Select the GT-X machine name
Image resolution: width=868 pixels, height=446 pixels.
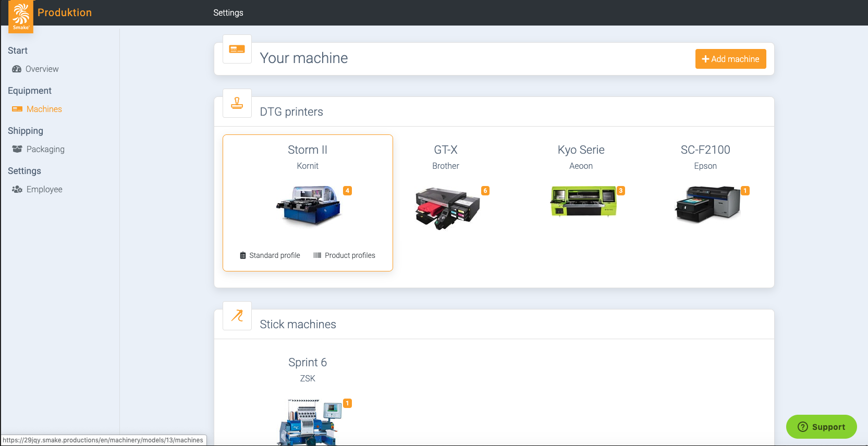[x=446, y=150]
